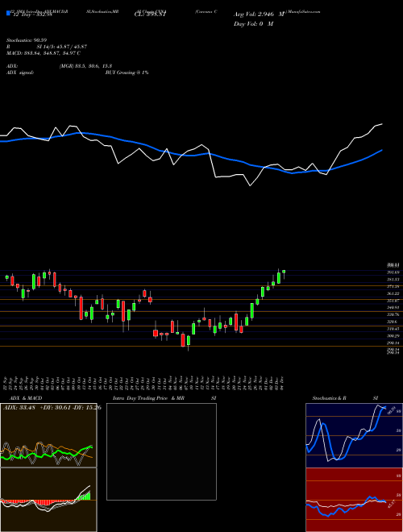
Task: Click the MunafaSutra.com source label
Action: (304, 11)
